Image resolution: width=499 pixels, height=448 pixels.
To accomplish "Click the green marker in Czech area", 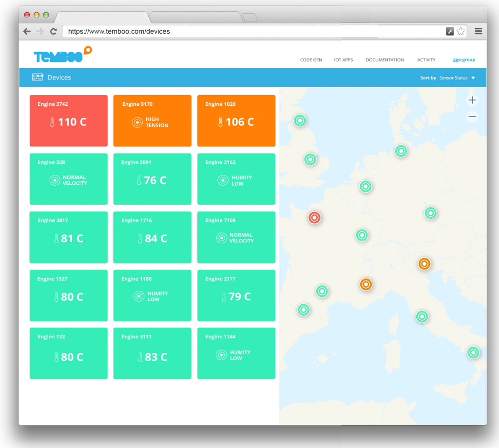I will click(431, 213).
